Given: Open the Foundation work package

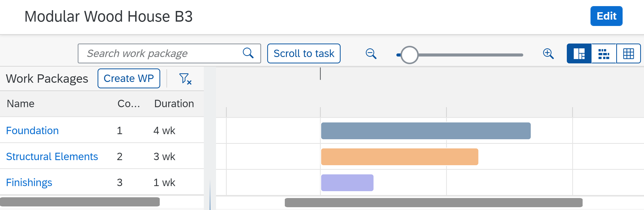Looking at the screenshot, I should (32, 131).
